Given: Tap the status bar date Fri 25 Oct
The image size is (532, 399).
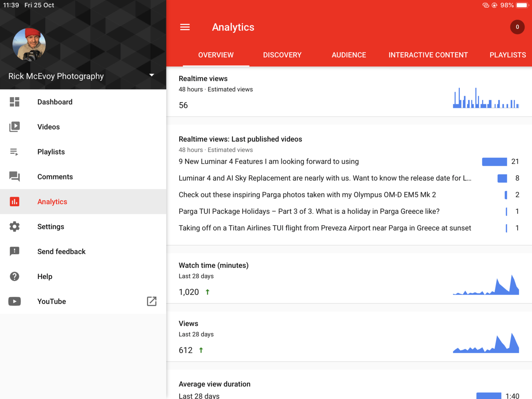Looking at the screenshot, I should click(x=39, y=5).
